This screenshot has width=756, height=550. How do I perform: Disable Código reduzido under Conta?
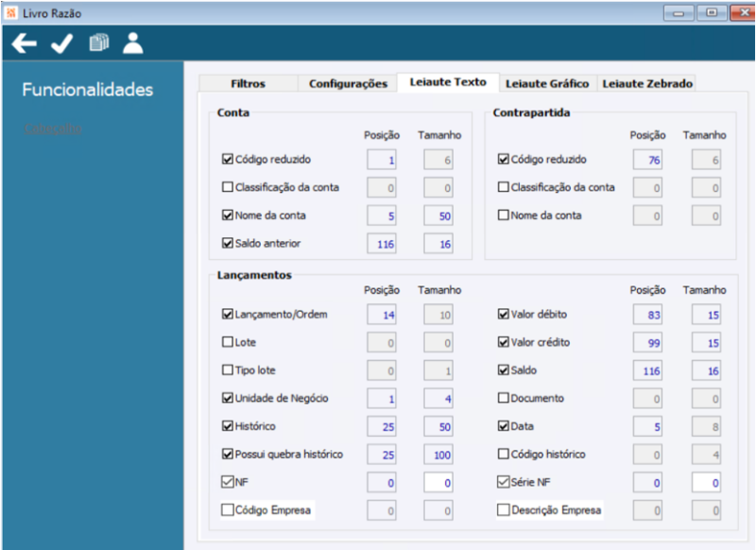point(226,160)
